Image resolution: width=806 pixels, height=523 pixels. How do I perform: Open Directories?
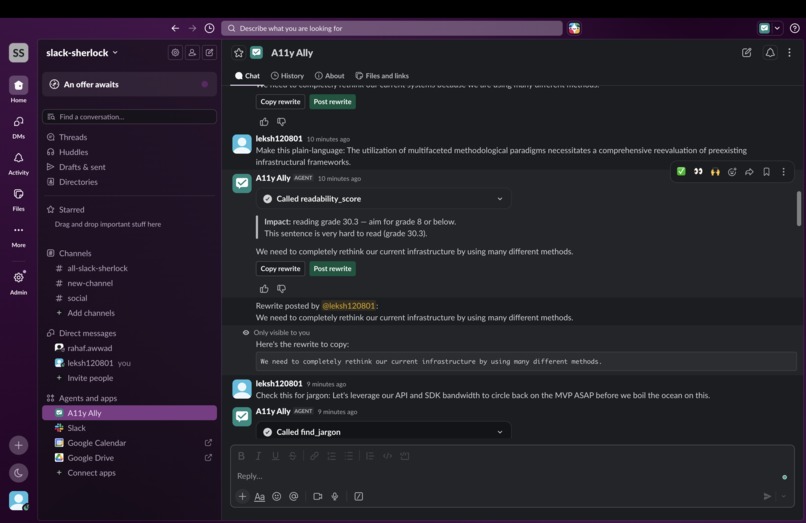[78, 182]
